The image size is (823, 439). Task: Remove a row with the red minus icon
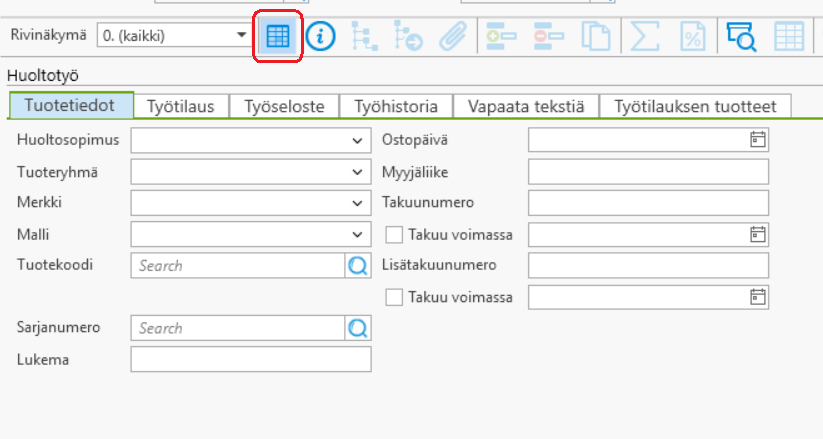(x=548, y=36)
